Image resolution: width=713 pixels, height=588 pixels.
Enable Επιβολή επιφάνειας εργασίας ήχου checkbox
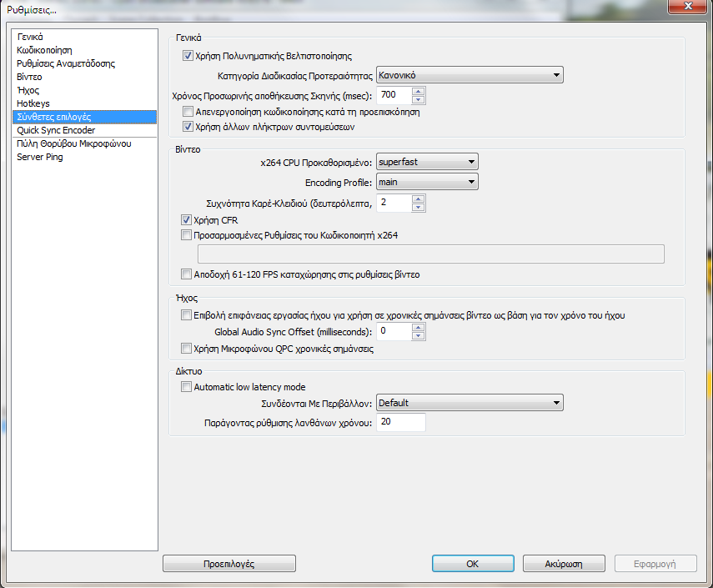pyautogui.click(x=186, y=315)
